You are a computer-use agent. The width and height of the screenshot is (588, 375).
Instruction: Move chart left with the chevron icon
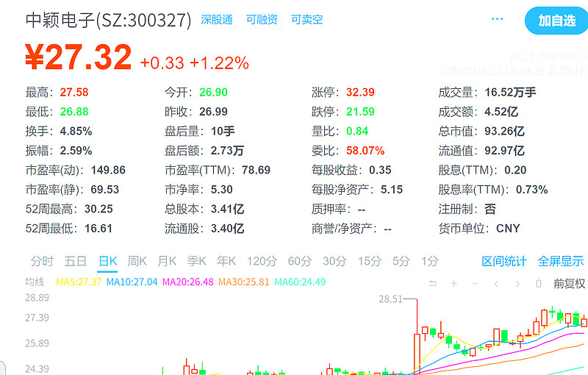tap(496, 284)
